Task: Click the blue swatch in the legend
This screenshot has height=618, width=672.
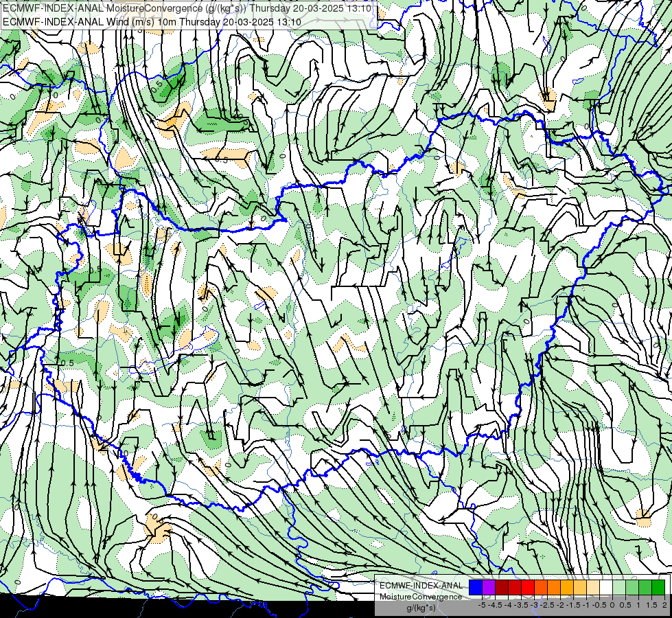Action: [x=476, y=587]
